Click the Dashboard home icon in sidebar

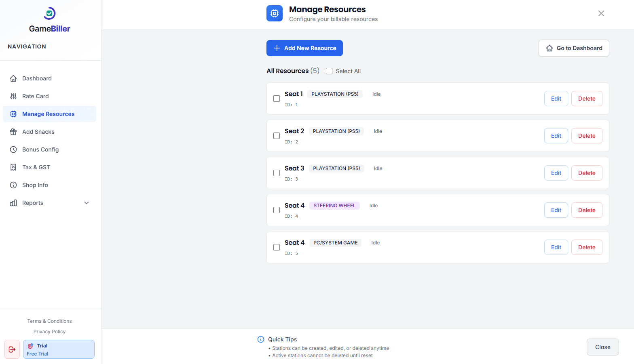click(x=13, y=78)
